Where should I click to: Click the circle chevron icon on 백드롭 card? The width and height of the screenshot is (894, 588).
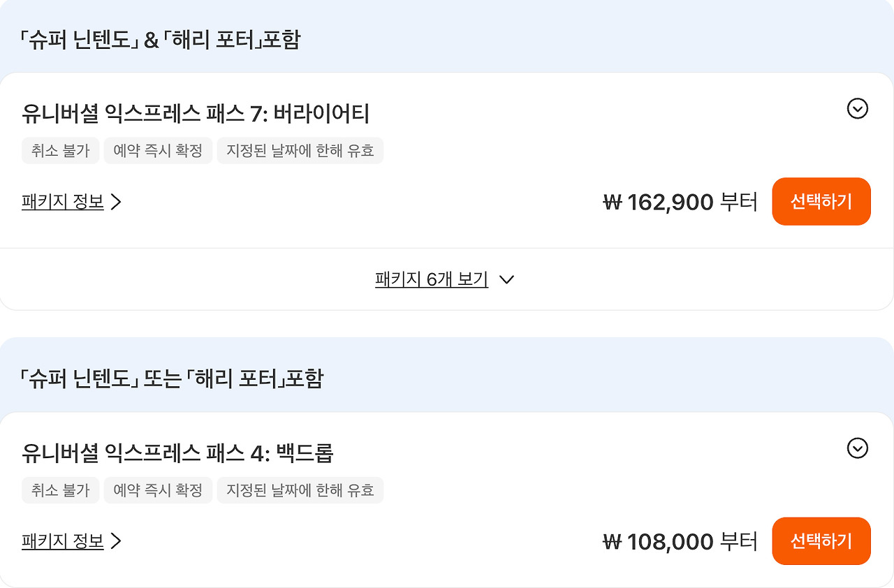(858, 448)
